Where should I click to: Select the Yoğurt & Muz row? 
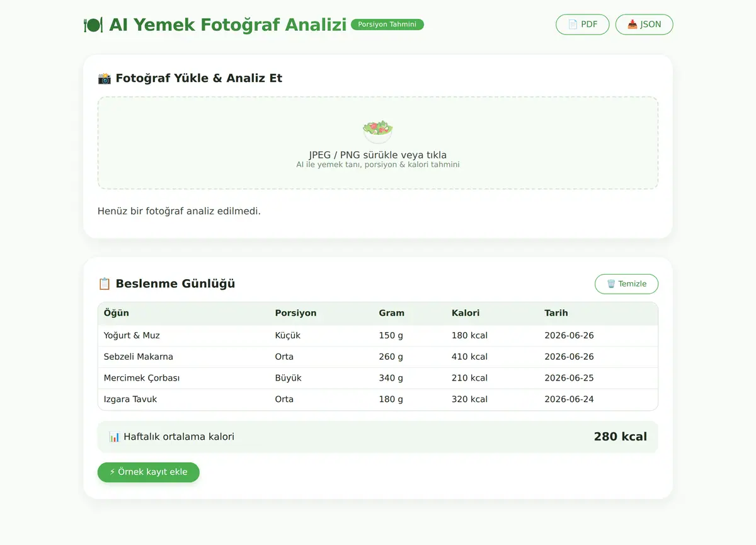(x=378, y=336)
